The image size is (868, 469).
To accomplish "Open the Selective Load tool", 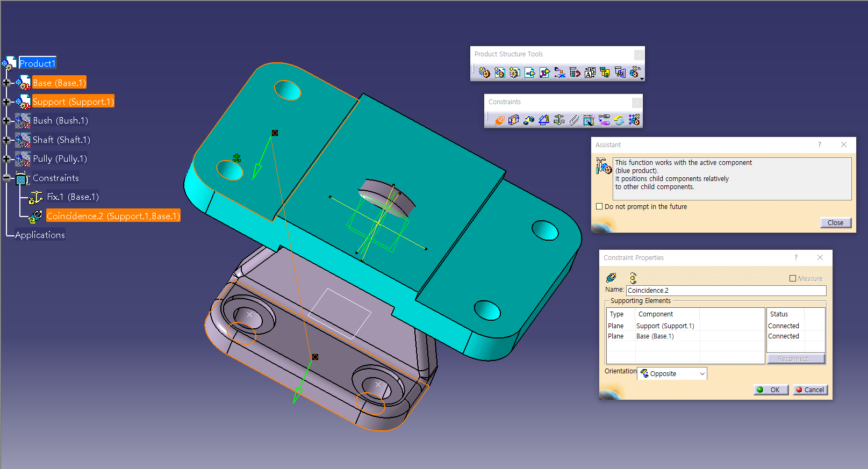I will (605, 73).
